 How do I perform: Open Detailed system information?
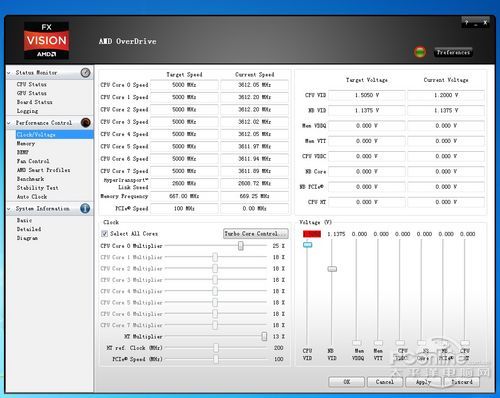29,229
